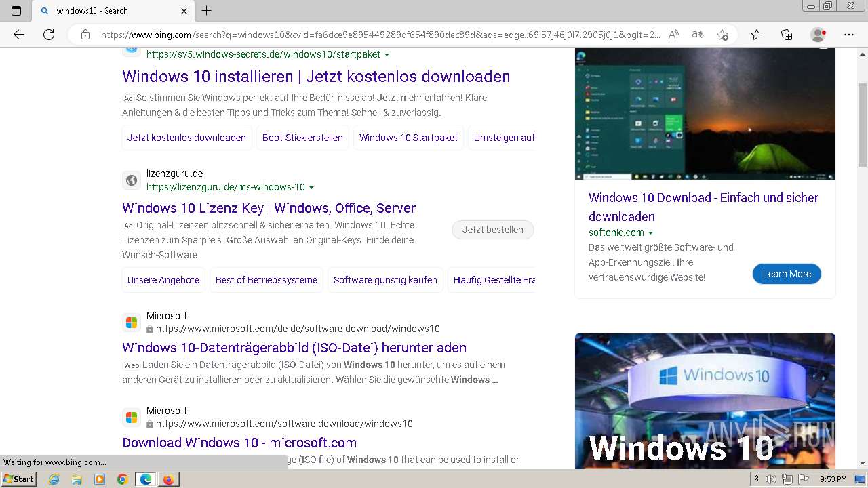This screenshot has width=868, height=488.
Task: Click the Bing address bar URL
Action: (380, 35)
